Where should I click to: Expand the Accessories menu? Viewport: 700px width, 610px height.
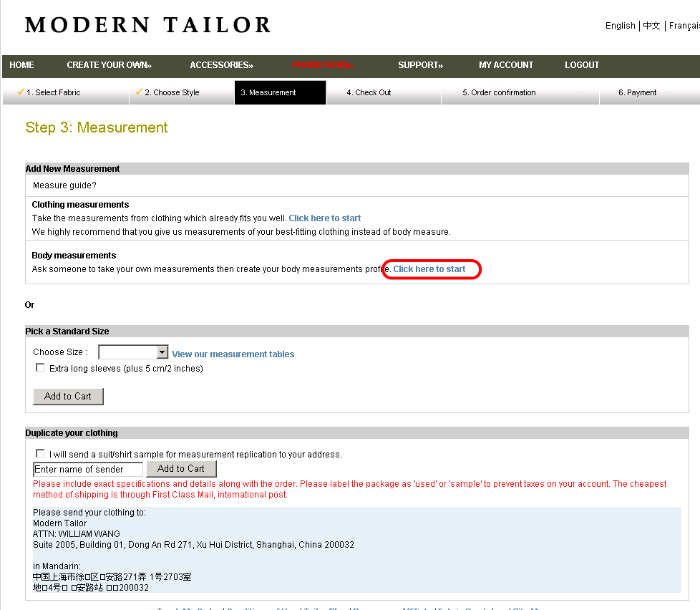click(x=221, y=65)
